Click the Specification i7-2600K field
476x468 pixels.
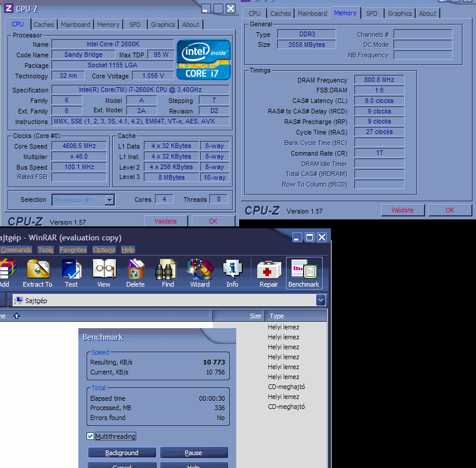coord(140,90)
